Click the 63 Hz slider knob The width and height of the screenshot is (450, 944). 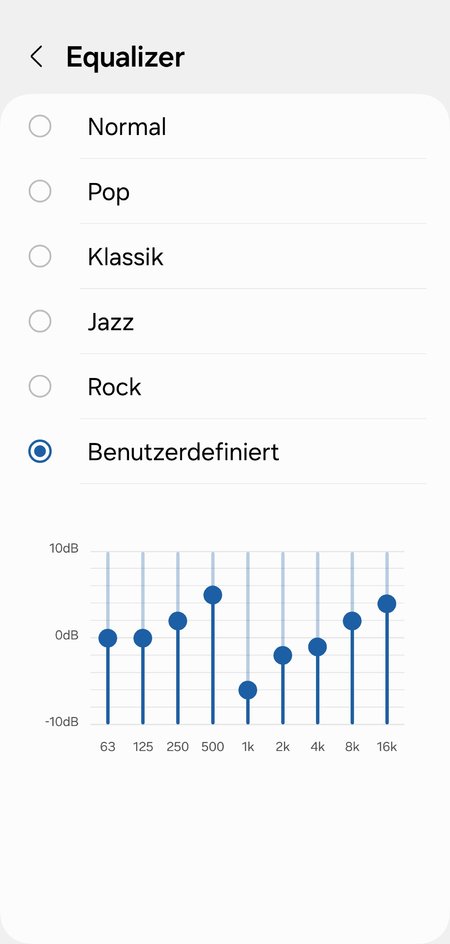(108, 638)
